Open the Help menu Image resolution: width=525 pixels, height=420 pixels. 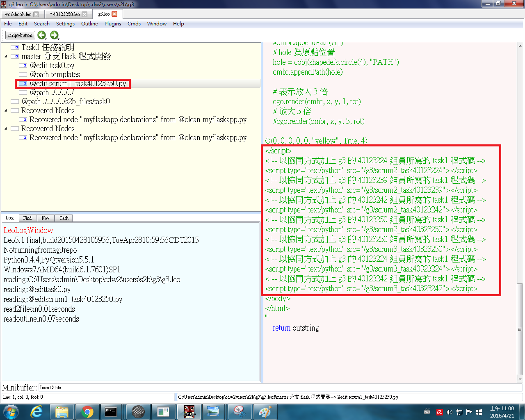(x=178, y=24)
